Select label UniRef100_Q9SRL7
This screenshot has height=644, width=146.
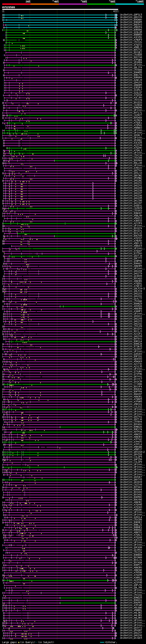(x=131, y=135)
